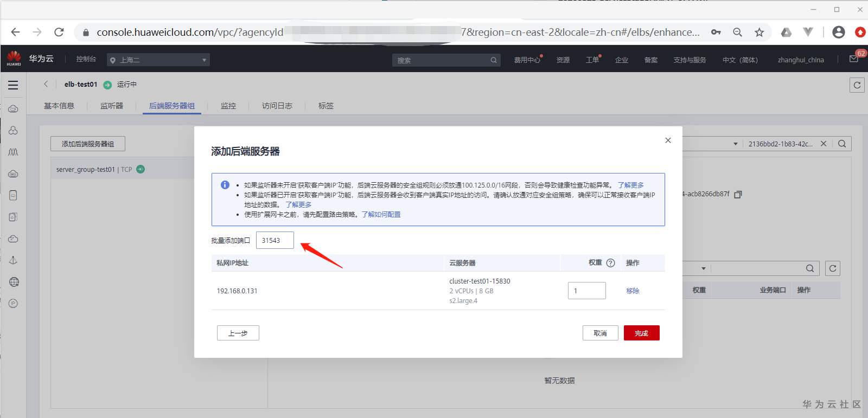Open the zhanghui_china account menu
Viewport: 868px width, 418px height.
pyautogui.click(x=801, y=60)
